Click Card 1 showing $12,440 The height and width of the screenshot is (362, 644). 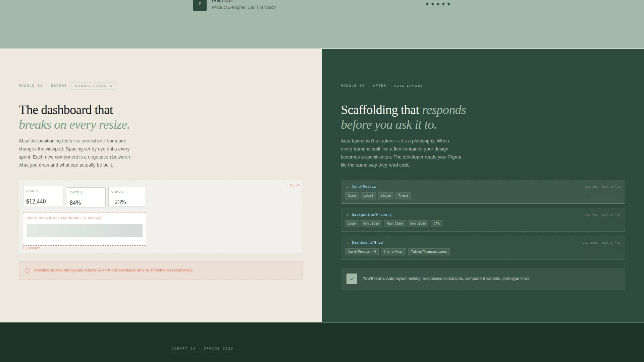click(43, 196)
